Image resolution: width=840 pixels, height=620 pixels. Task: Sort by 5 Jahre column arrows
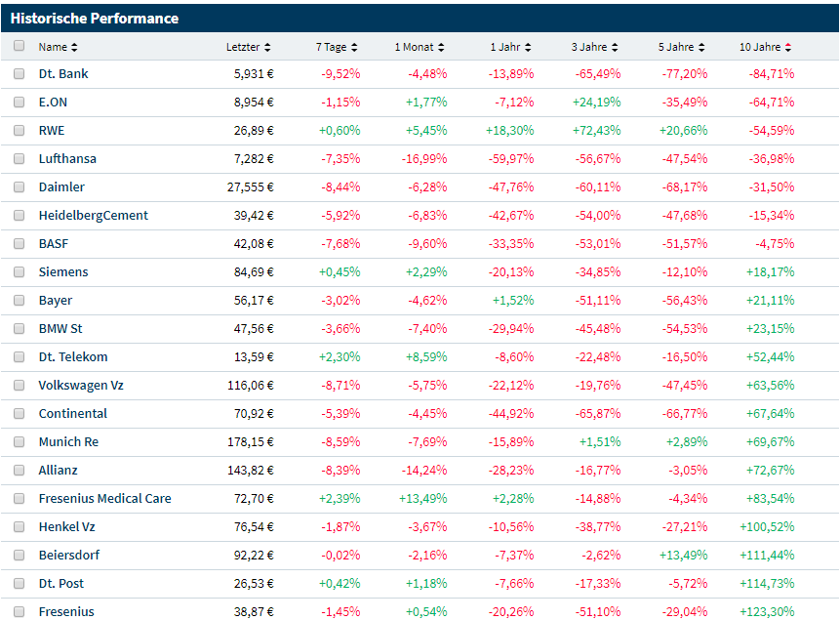(x=702, y=47)
